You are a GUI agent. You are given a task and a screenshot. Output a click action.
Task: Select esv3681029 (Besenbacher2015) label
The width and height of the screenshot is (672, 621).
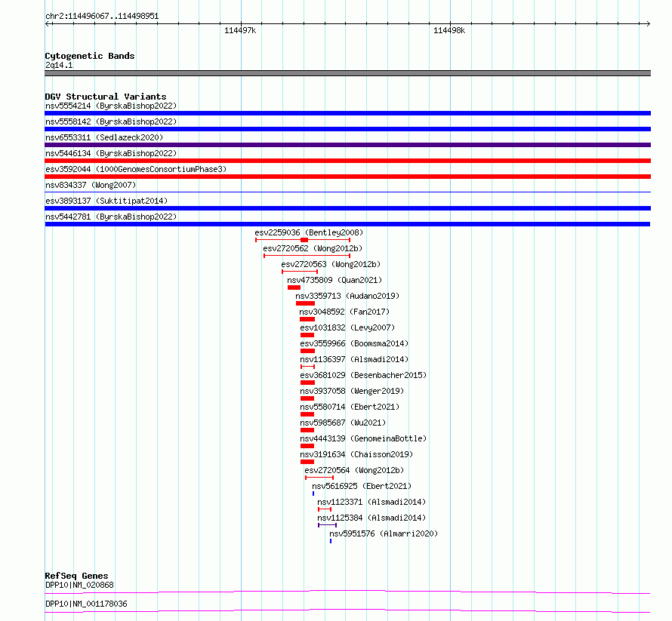pos(363,375)
